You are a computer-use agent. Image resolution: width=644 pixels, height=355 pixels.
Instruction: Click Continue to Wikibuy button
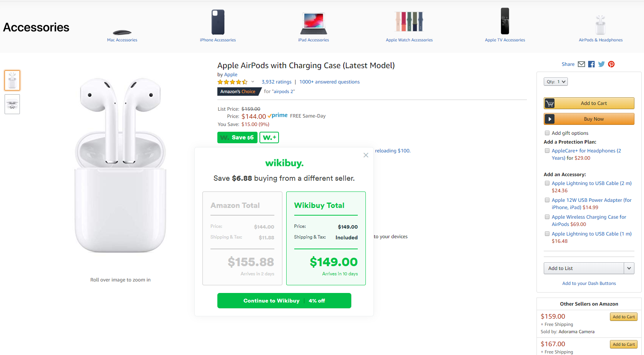284,301
